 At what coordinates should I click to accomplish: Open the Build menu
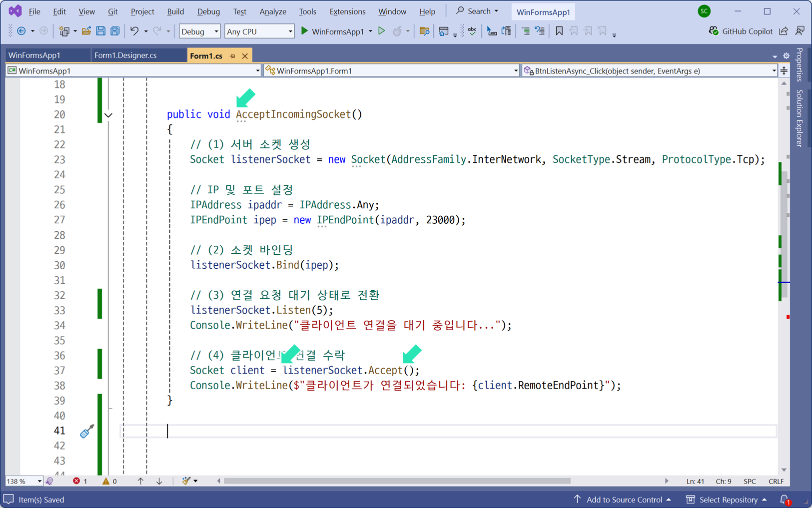(175, 11)
